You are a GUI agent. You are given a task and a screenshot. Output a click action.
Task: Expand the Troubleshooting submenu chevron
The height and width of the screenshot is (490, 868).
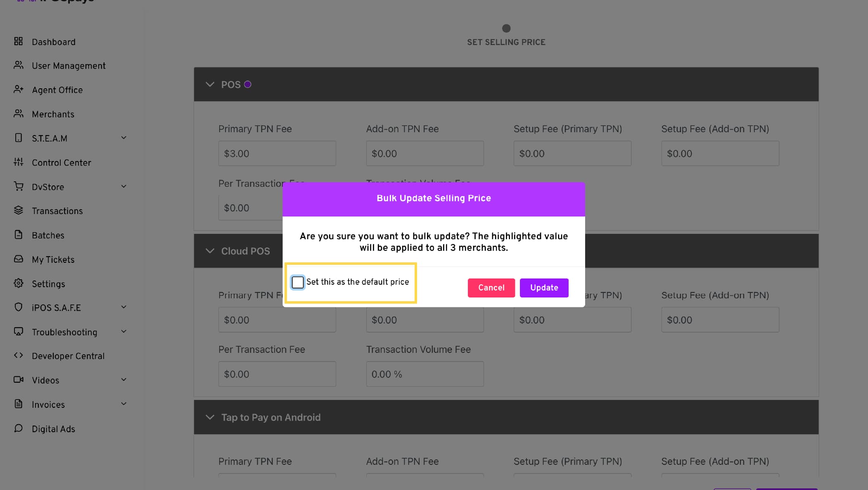(x=123, y=331)
